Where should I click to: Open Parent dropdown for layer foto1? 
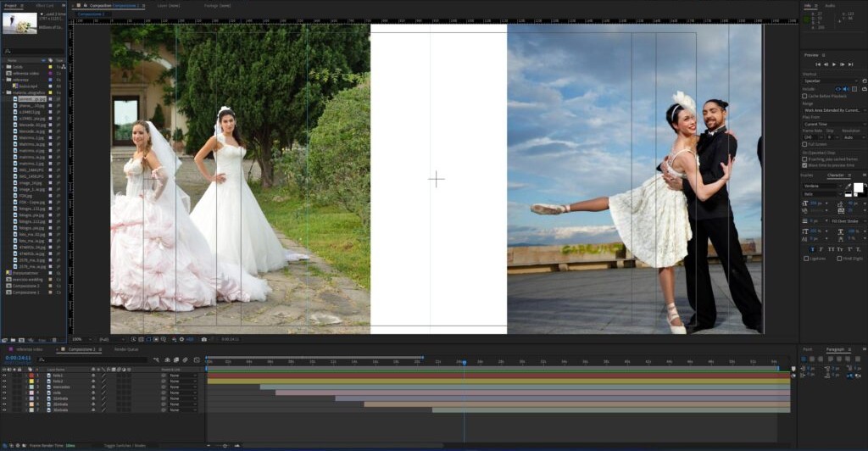tap(183, 376)
